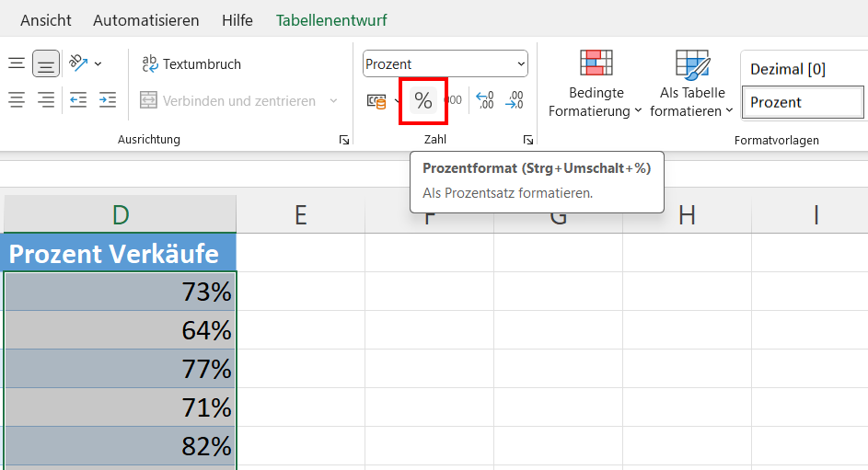Apply top vertical alignment
Image resolution: width=868 pixels, height=470 pixels.
17,63
